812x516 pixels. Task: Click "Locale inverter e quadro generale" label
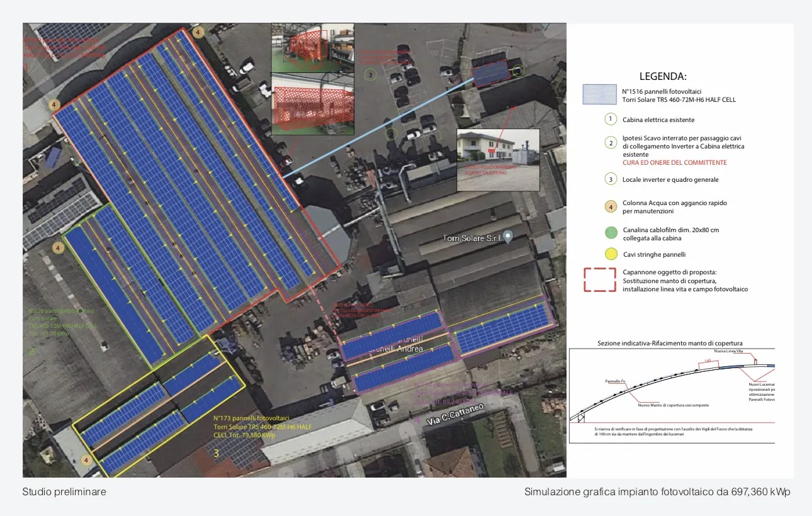670,179
